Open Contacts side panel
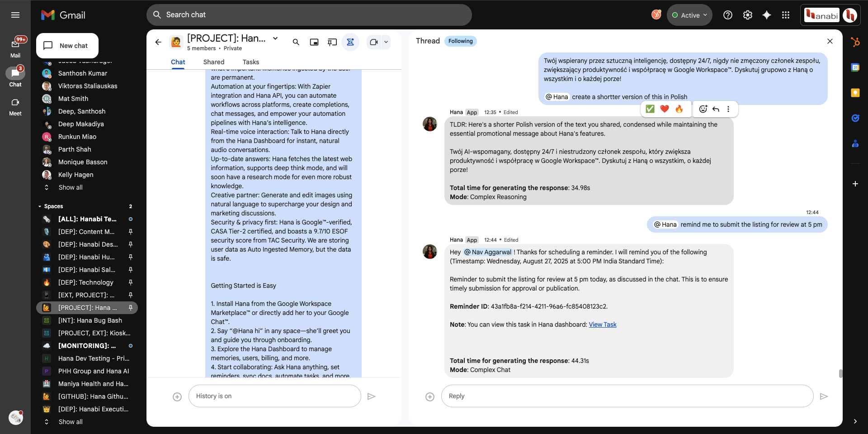Screen dimensions: 868x434 tap(855, 143)
